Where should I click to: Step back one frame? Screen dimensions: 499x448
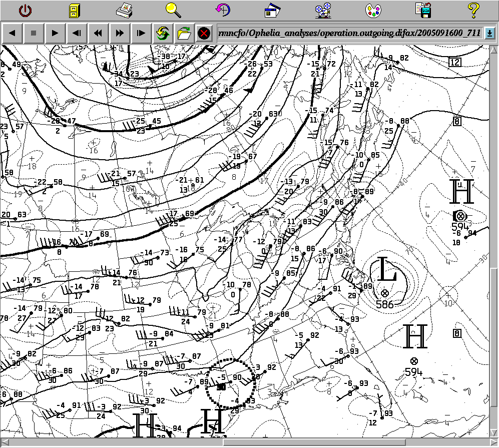point(77,34)
